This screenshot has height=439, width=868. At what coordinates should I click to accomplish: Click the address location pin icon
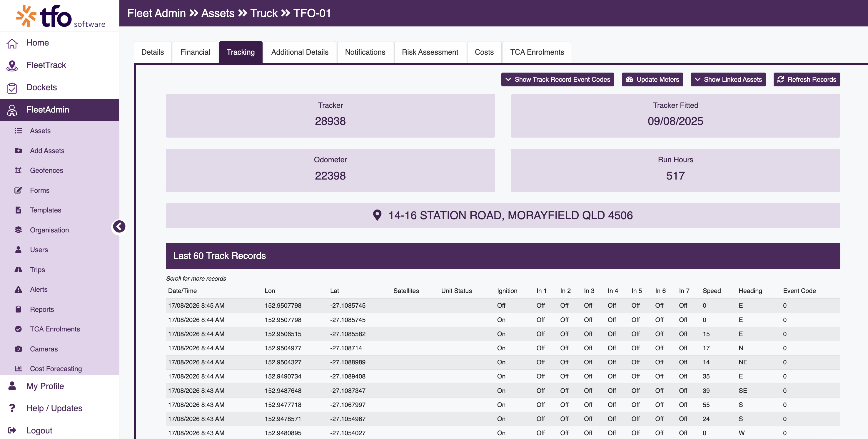(377, 215)
